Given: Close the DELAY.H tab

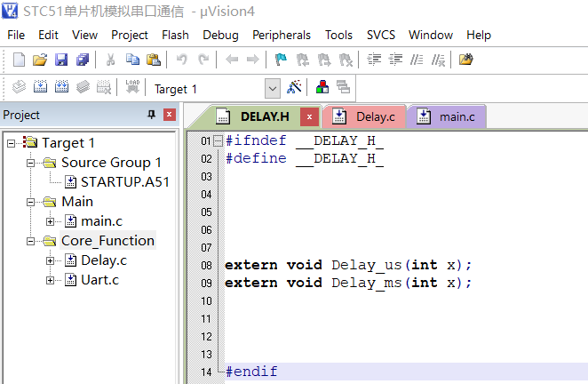Looking at the screenshot, I should pos(309,116).
